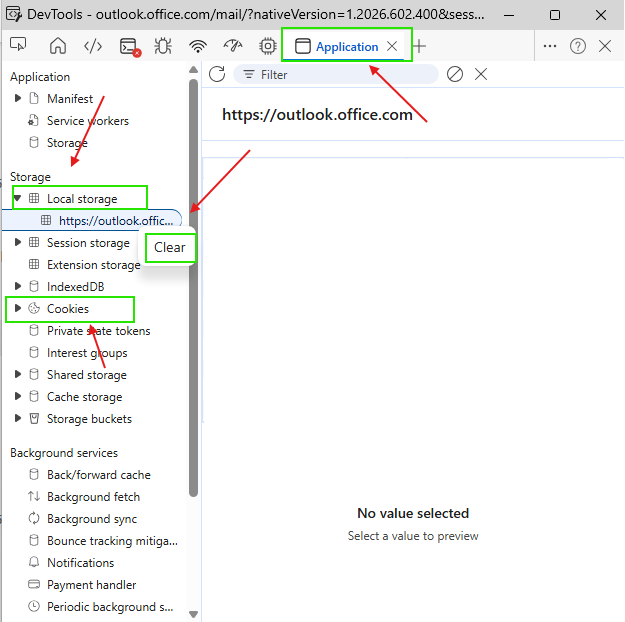The image size is (625, 622).
Task: Open Service workers
Action: tap(88, 121)
